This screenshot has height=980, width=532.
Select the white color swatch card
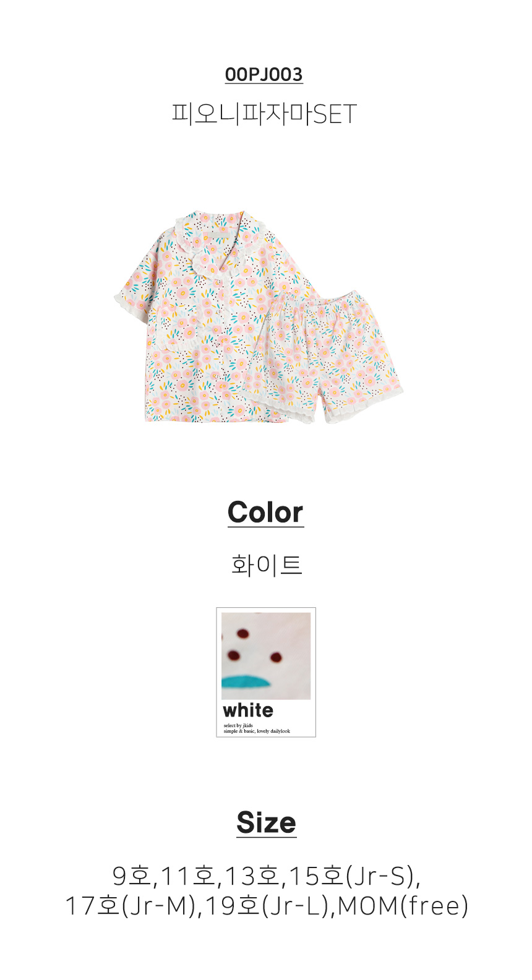[x=266, y=672]
